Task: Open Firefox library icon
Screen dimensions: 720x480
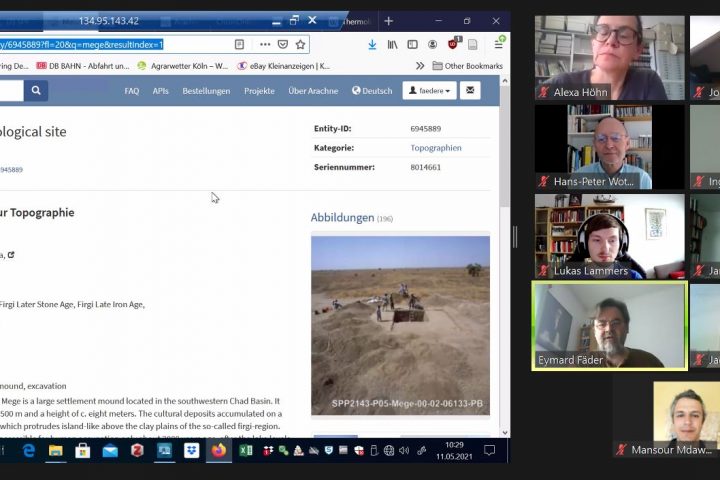Action: [392, 44]
